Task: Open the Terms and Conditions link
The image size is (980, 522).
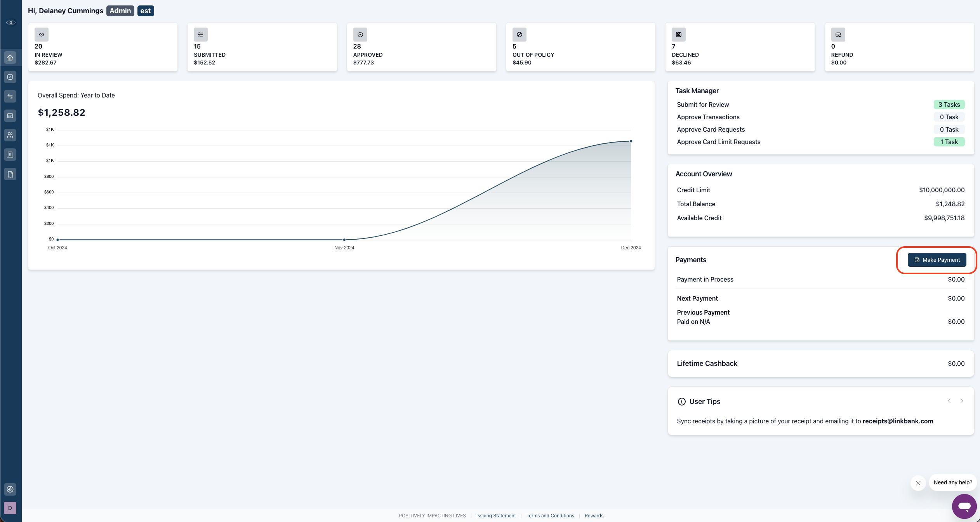Action: 550,516
